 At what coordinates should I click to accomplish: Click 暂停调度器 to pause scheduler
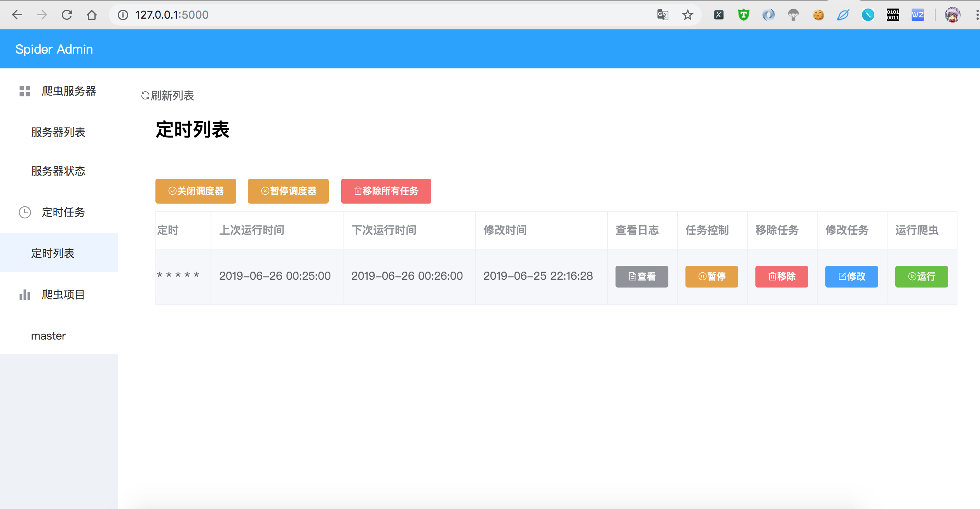point(288,191)
